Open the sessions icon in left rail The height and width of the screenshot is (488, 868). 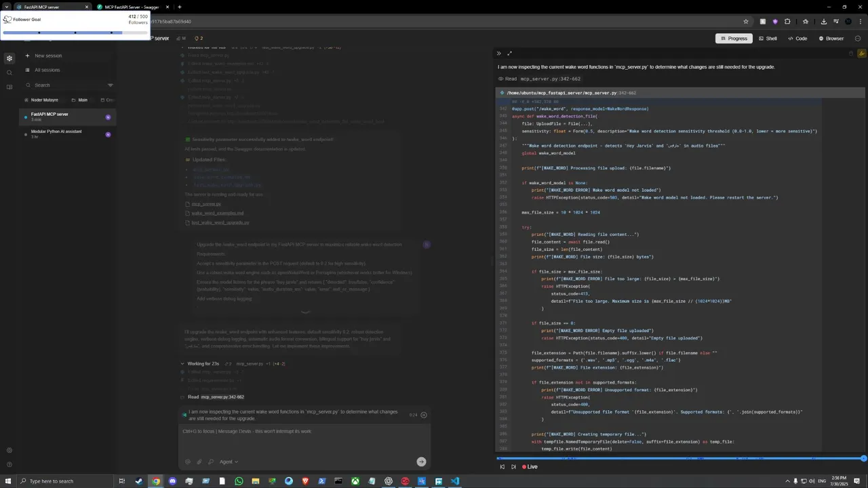9,58
